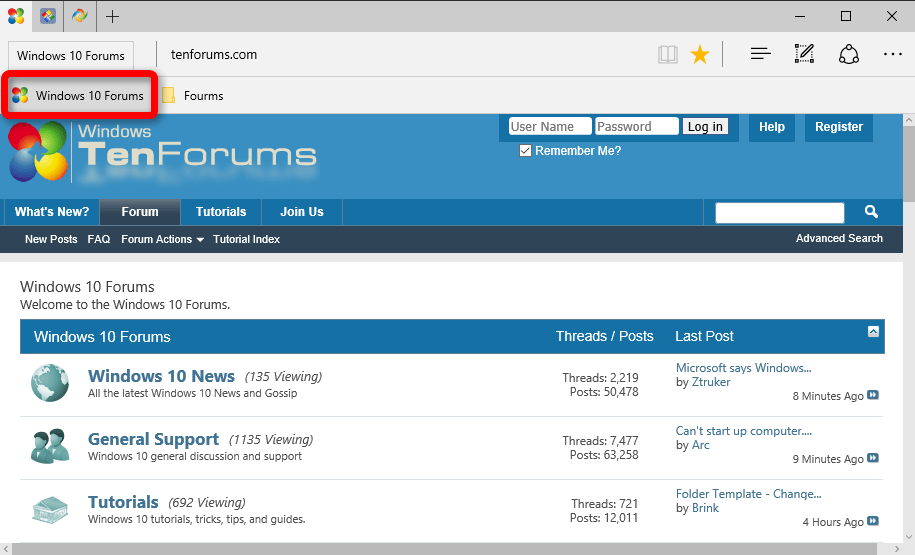Click the Tutorials building icon
The image size is (915, 555).
pyautogui.click(x=50, y=509)
